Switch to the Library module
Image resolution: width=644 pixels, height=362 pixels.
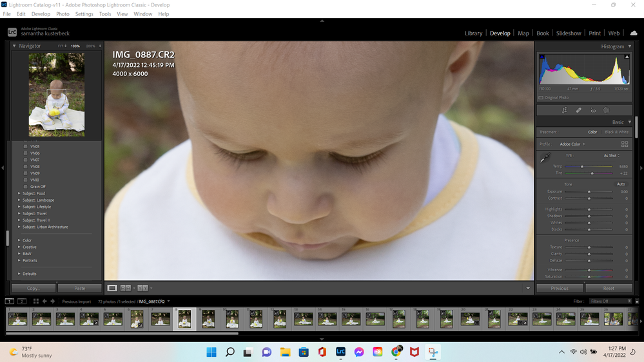pos(473,33)
